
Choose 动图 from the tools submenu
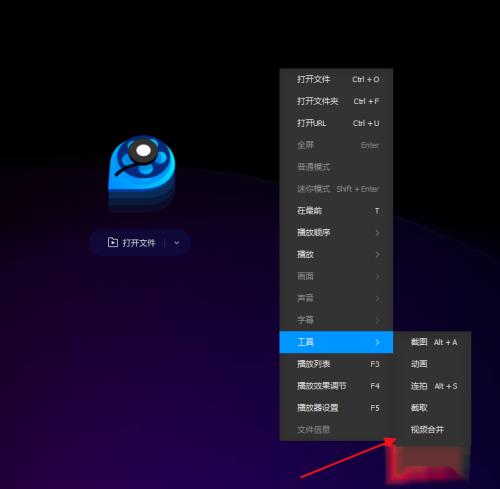[432, 364]
